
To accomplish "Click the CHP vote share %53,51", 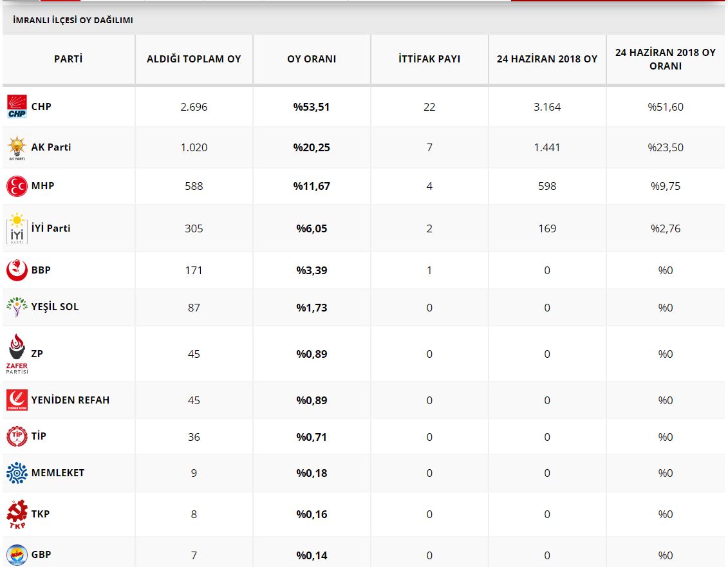I will pyautogui.click(x=312, y=107).
